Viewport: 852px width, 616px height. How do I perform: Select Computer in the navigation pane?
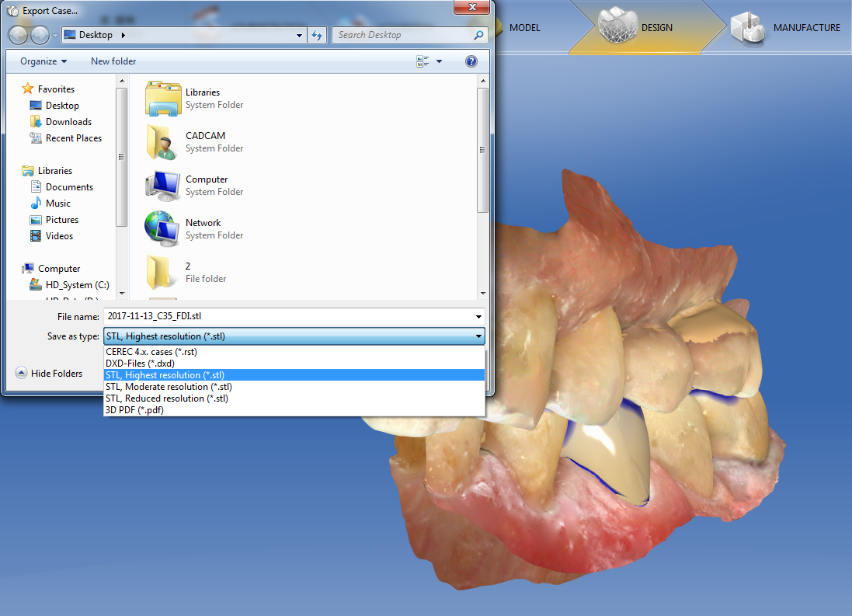click(51, 268)
